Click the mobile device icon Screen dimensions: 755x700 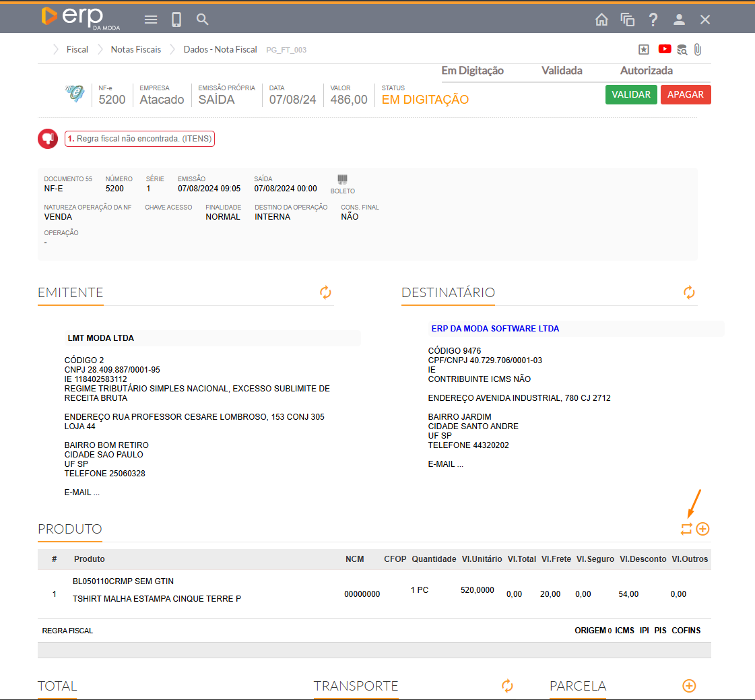point(176,20)
